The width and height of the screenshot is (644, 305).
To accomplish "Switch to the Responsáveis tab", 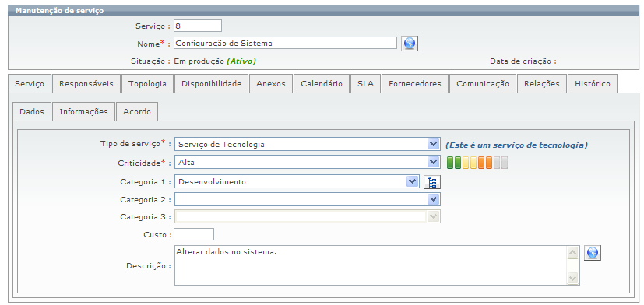I will [86, 84].
